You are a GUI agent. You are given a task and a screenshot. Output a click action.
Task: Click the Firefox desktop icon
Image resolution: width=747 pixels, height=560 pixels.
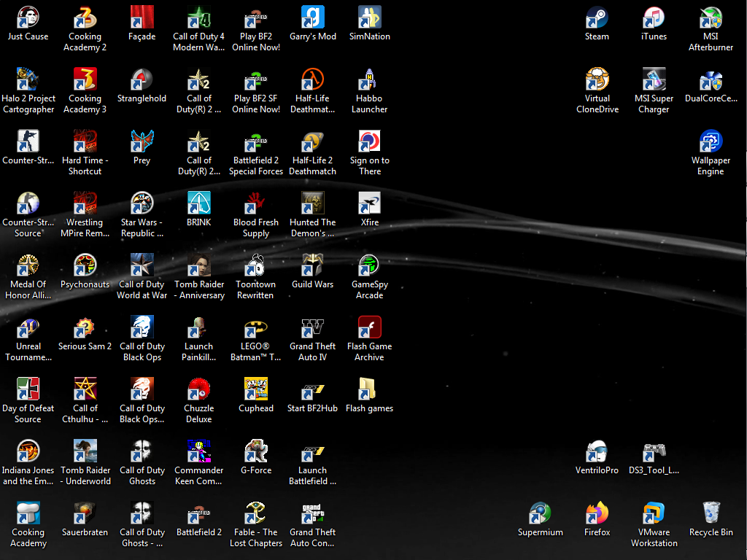[x=597, y=514]
